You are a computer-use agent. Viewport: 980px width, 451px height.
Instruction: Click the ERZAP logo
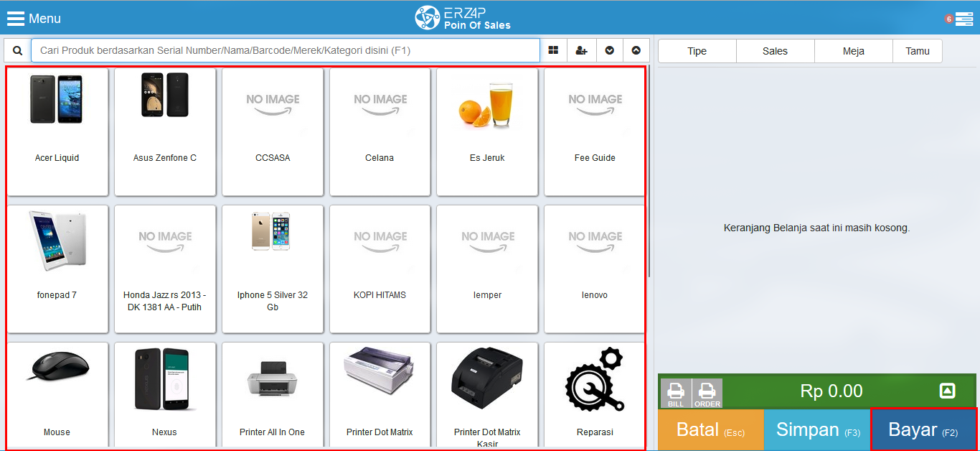point(463,17)
